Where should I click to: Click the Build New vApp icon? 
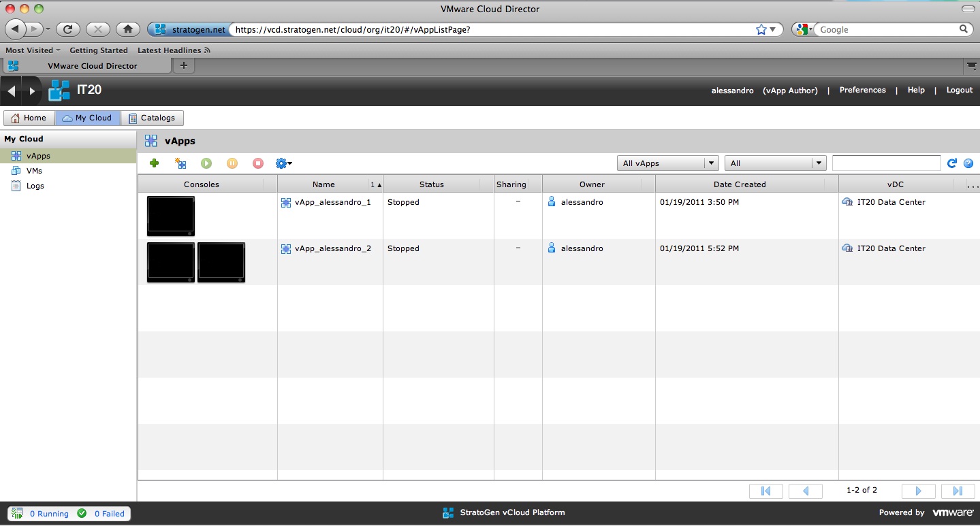(180, 163)
